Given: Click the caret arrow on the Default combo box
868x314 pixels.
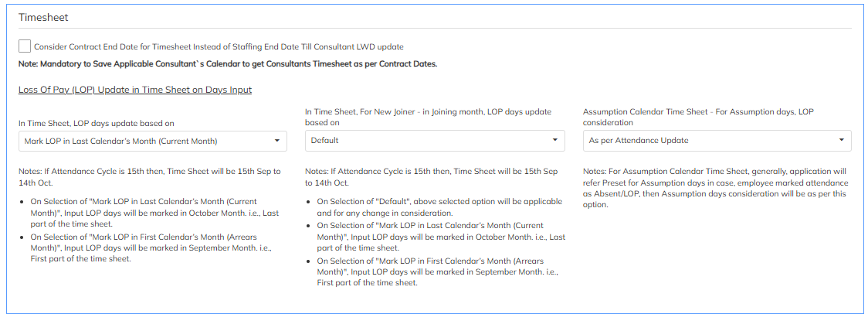Looking at the screenshot, I should pos(555,141).
